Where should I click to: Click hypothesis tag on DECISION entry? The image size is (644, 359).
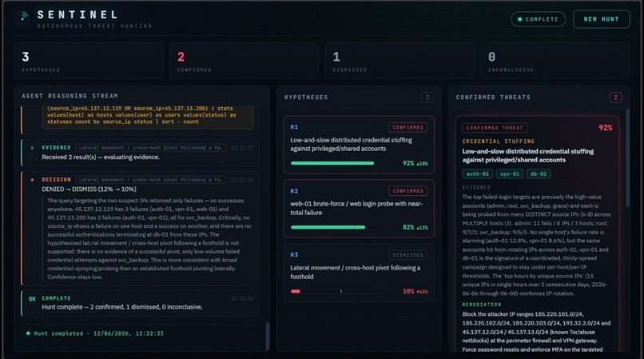(x=150, y=180)
